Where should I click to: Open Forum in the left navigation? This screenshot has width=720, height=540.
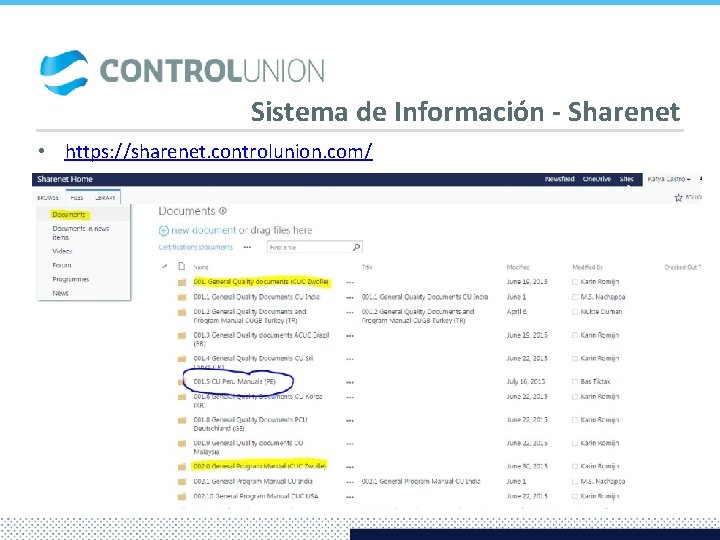point(62,265)
